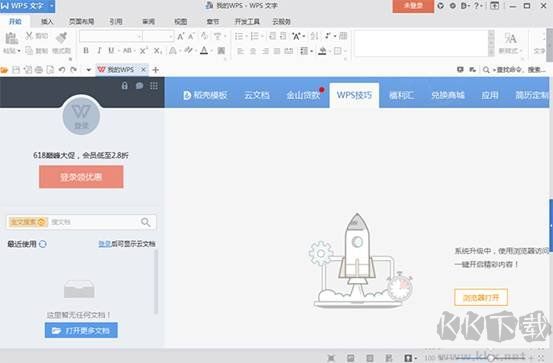Click the print icon in quick access bar

pos(39,70)
